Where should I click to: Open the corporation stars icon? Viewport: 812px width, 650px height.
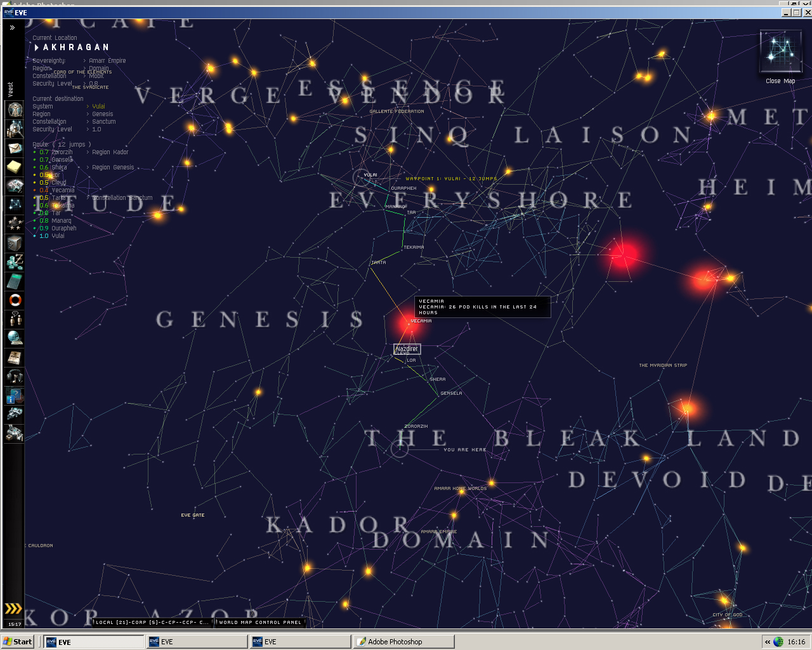(15, 224)
